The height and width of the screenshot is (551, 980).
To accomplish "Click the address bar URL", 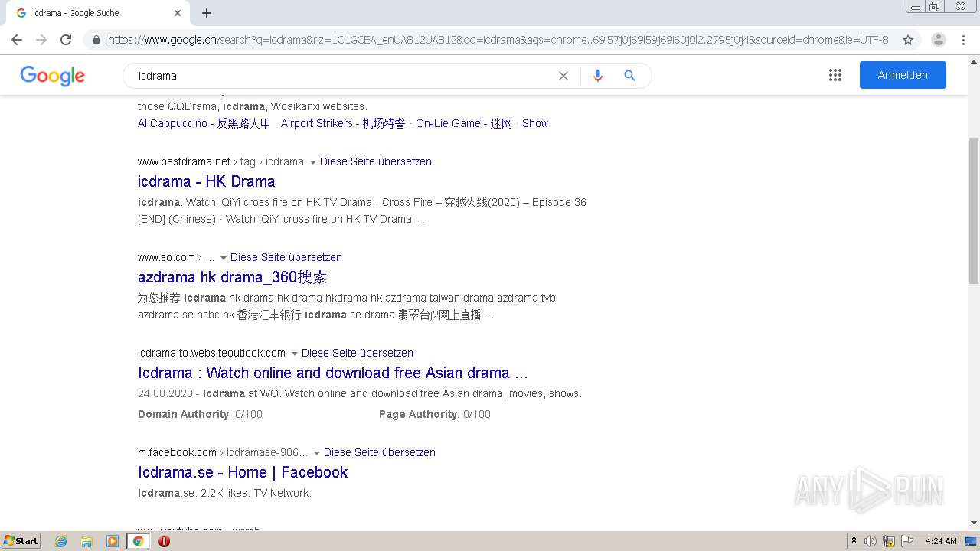I will click(498, 40).
